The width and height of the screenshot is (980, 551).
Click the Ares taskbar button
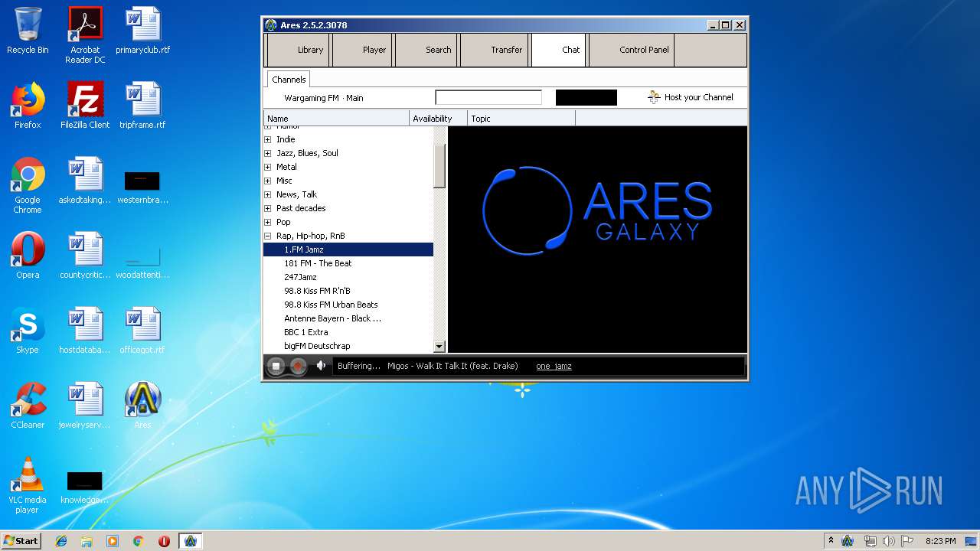(190, 541)
